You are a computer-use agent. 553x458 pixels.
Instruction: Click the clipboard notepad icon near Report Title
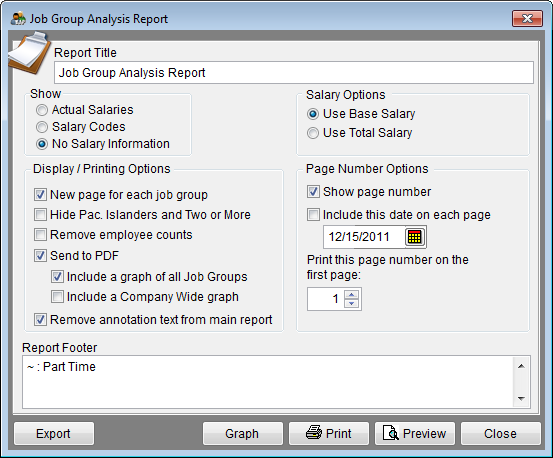[29, 53]
